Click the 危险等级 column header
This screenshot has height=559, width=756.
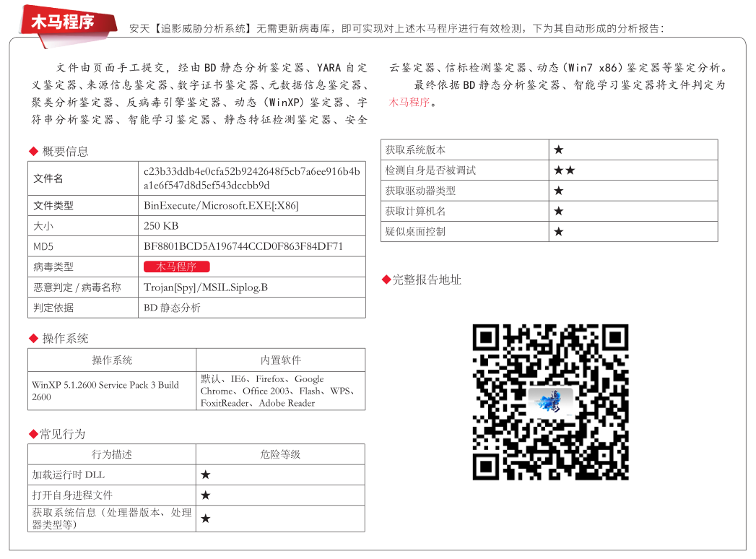(280, 454)
